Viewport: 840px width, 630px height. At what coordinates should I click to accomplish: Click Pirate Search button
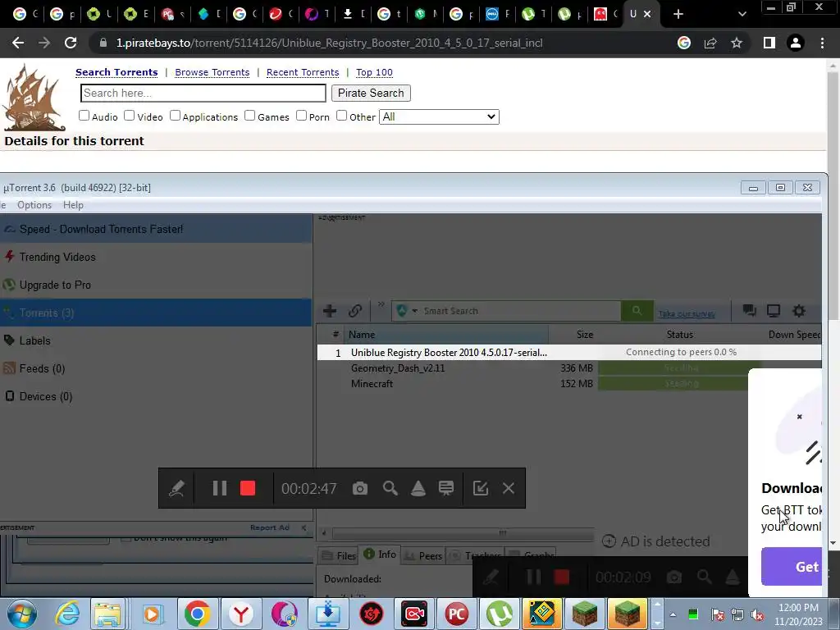371,94
